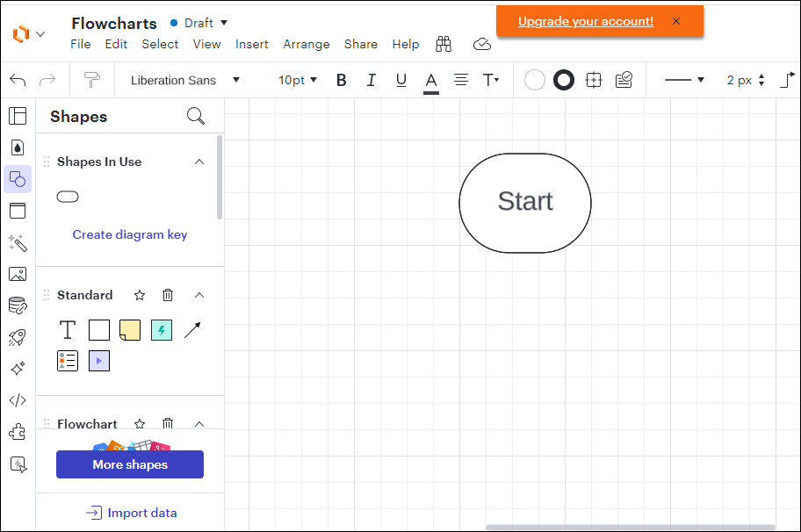
Task: Click the Lucidchart logo home icon
Action: point(21,33)
